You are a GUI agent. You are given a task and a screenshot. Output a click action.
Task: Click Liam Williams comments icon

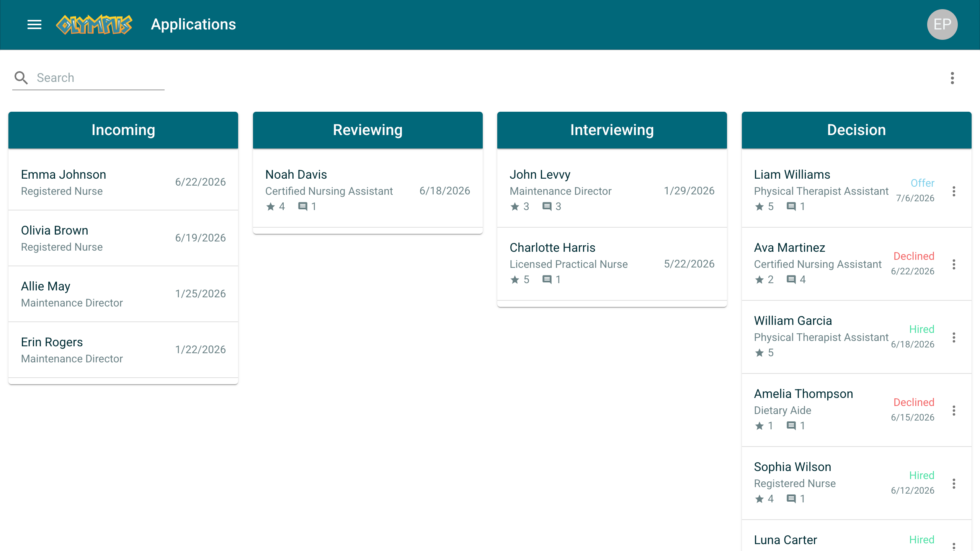pyautogui.click(x=791, y=207)
